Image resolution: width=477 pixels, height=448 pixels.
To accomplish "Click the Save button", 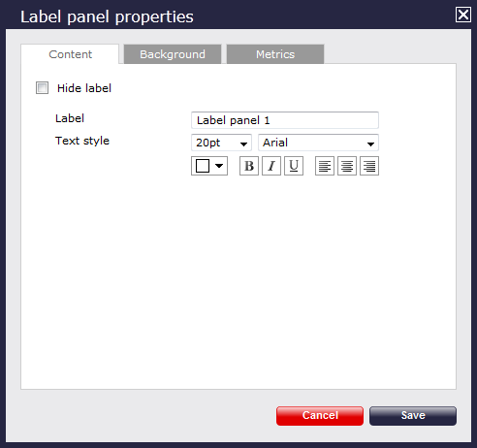I will coord(413,416).
